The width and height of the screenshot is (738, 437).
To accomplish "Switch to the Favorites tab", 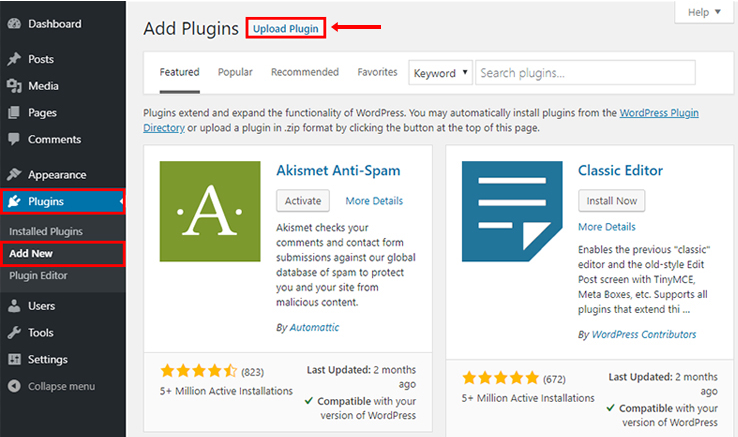I will 377,72.
